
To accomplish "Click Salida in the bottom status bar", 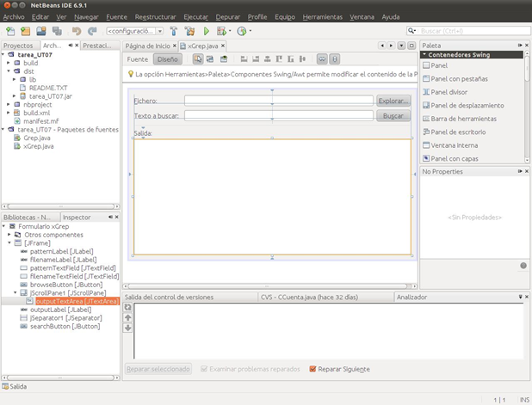I will coord(15,386).
